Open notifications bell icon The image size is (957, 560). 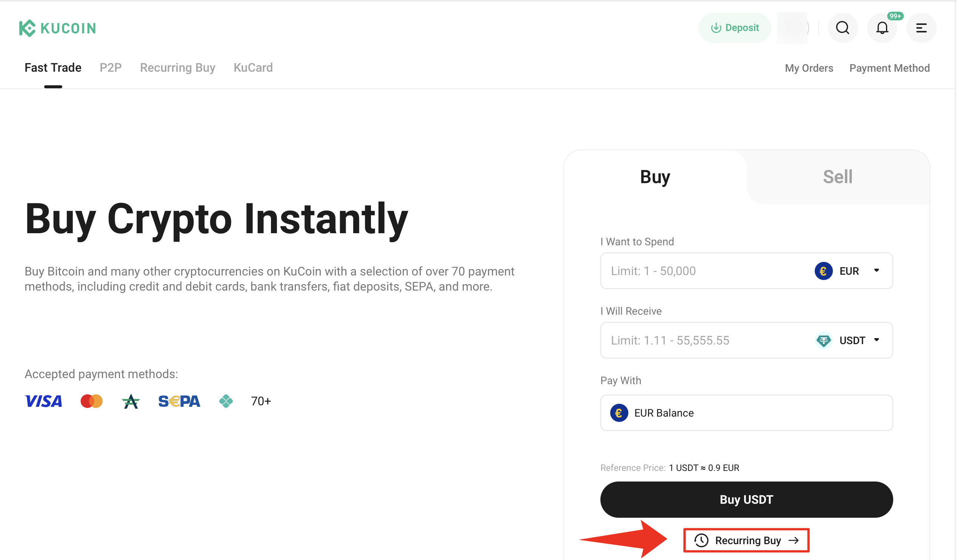[882, 28]
